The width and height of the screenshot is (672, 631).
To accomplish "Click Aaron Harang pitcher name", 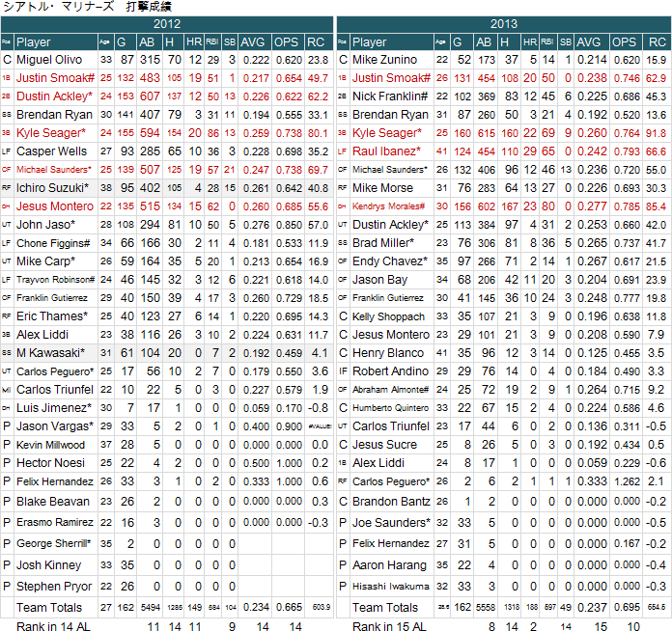I will pos(389,565).
